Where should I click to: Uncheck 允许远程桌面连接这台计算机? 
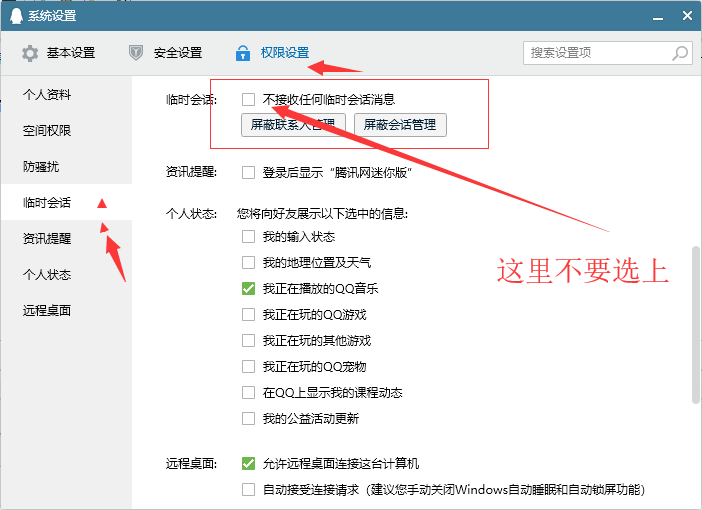tap(249, 464)
